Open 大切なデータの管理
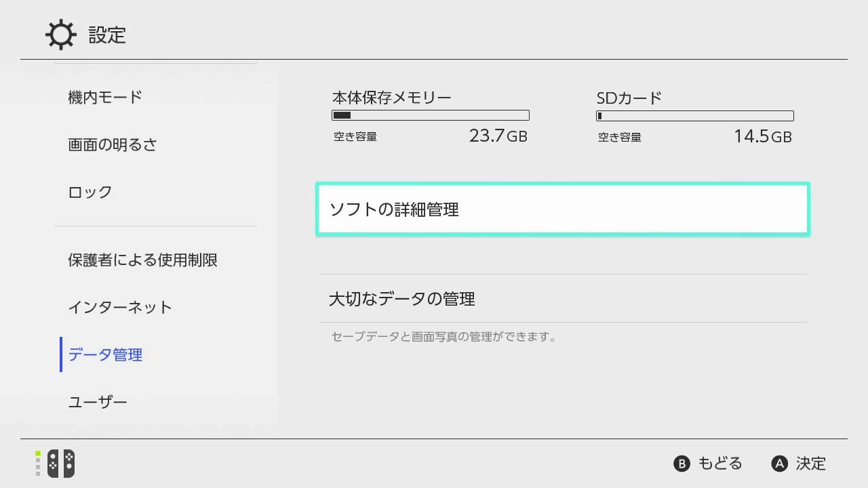The height and width of the screenshot is (488, 868). tap(563, 298)
